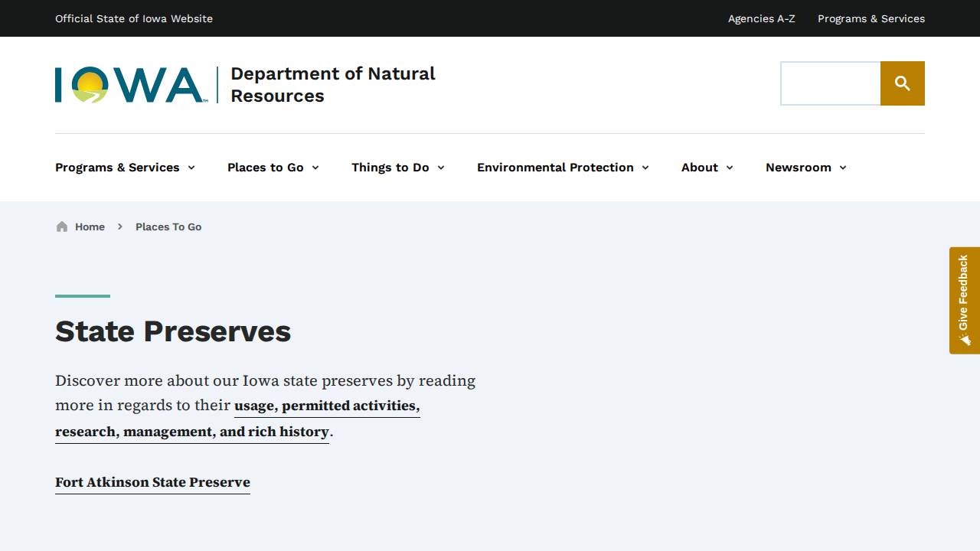Click the About menu chevron icon

tap(729, 168)
